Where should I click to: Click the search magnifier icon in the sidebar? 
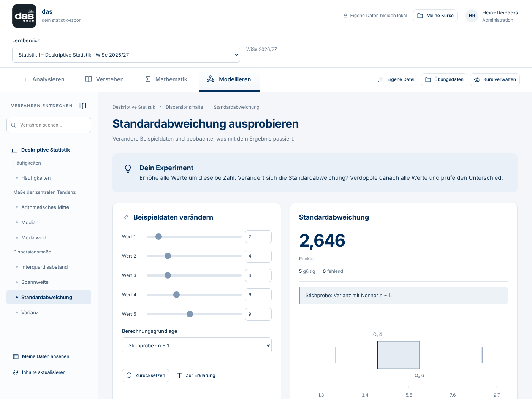tap(14, 125)
